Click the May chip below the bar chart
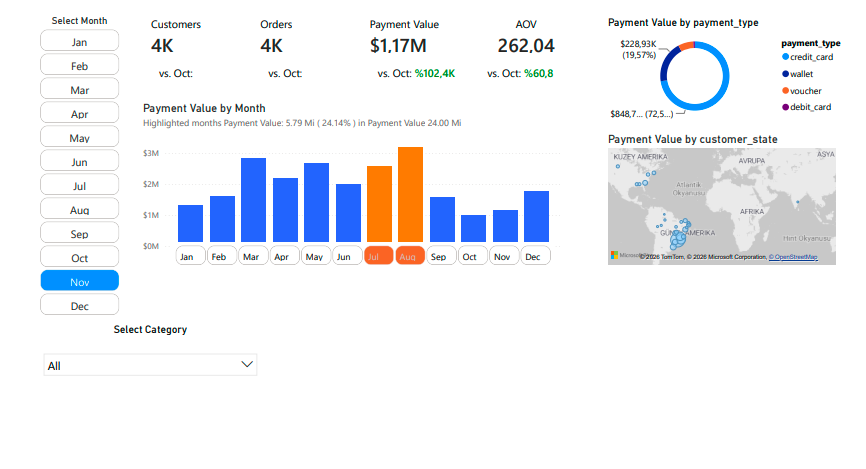Image resolution: width=866 pixels, height=469 pixels. (316, 256)
